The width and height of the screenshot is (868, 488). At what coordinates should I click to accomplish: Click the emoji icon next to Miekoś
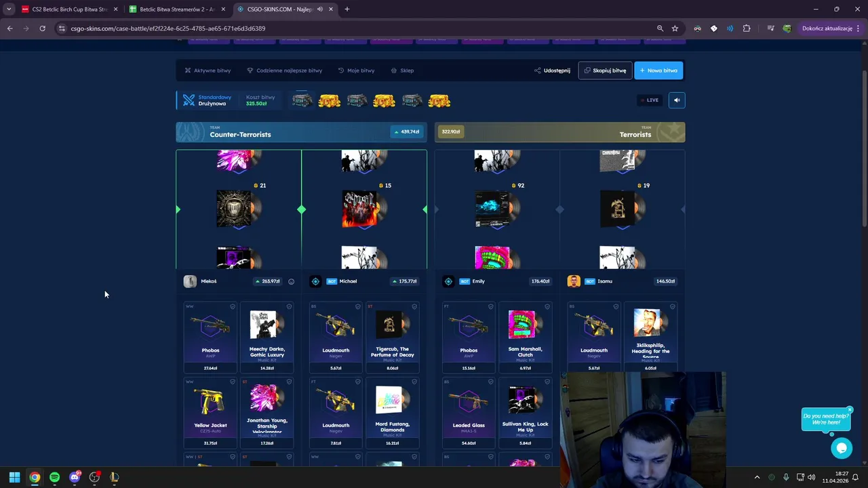coord(292,281)
